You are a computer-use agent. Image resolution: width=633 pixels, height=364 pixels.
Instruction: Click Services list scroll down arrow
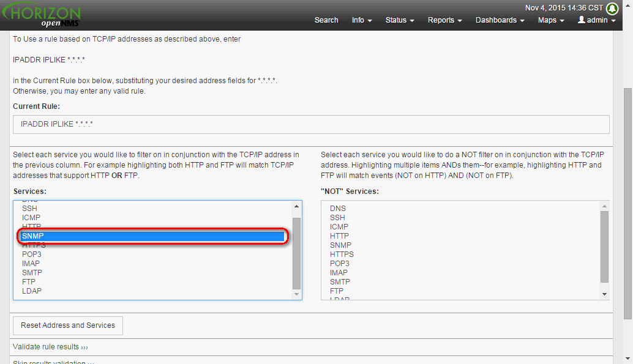296,294
